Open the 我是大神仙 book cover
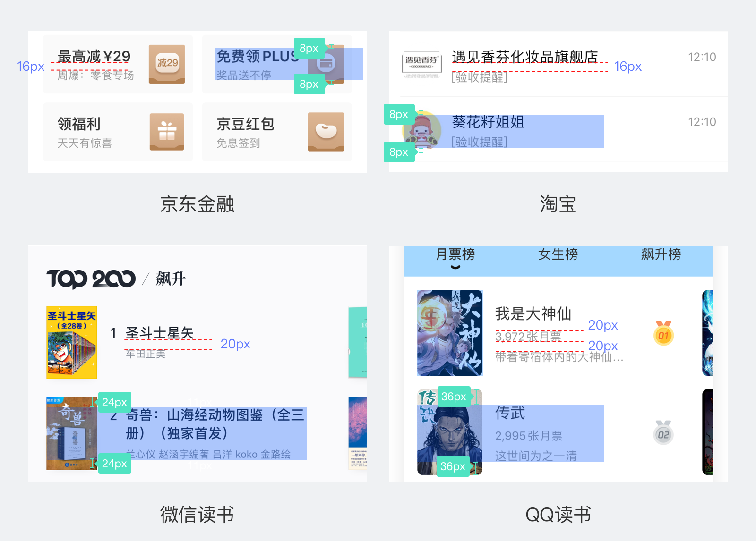Screen dimensions: 756x541 450,333
